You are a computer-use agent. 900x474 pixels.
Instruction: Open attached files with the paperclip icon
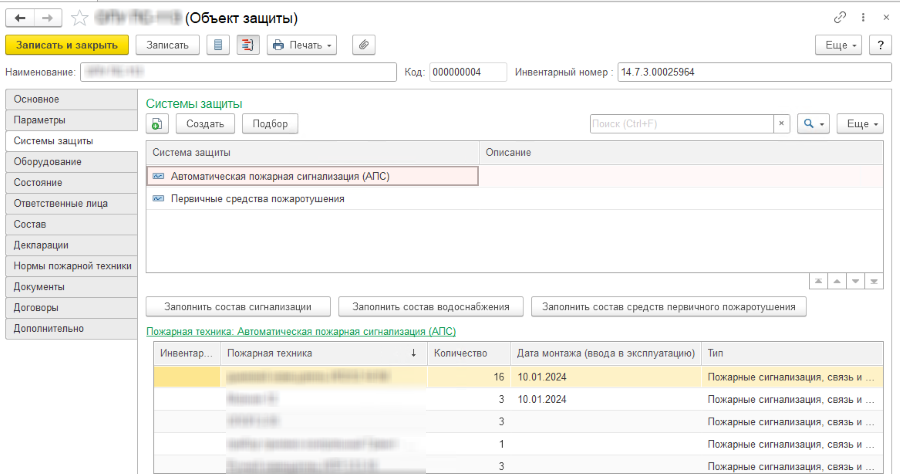pyautogui.click(x=364, y=45)
